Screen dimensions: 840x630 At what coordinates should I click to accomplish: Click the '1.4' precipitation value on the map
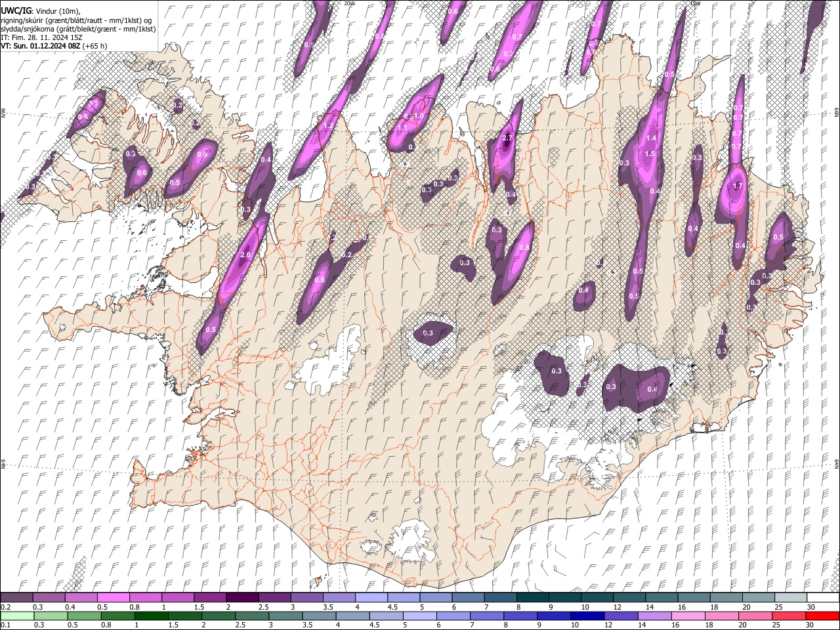(x=651, y=138)
